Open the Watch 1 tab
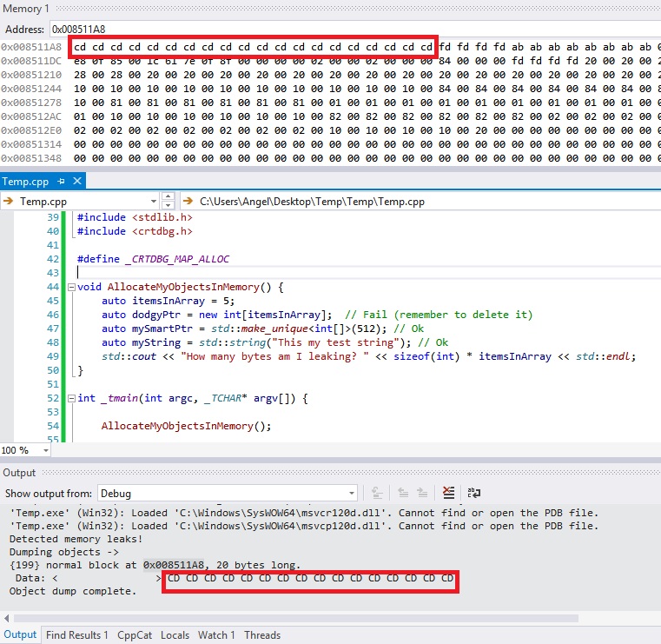The height and width of the screenshot is (644, 661). click(217, 635)
